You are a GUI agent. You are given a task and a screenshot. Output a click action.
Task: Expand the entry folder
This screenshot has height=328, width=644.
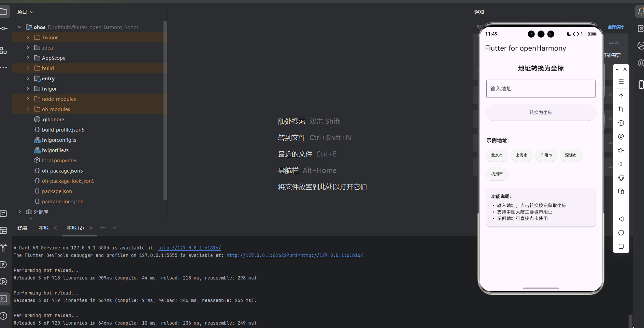28,78
